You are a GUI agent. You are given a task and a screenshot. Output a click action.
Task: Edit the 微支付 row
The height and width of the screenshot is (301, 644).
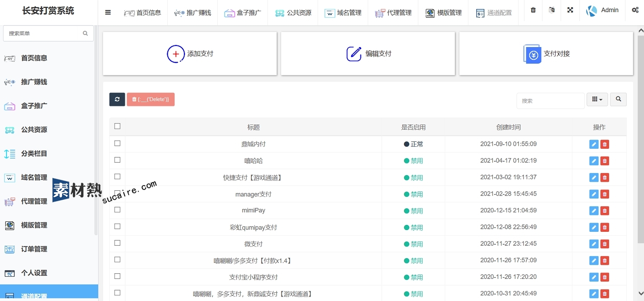[594, 244]
